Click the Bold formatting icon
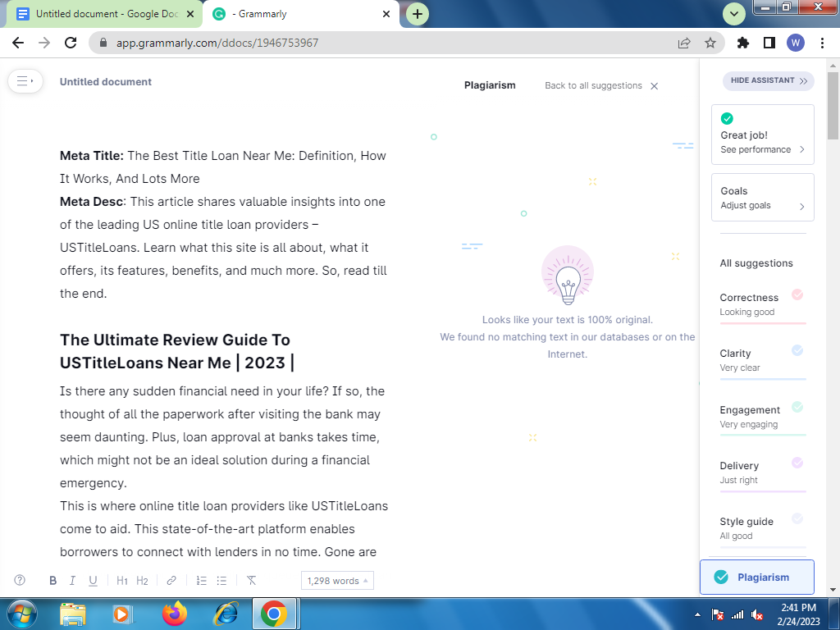Viewport: 840px width, 630px height. click(x=52, y=581)
